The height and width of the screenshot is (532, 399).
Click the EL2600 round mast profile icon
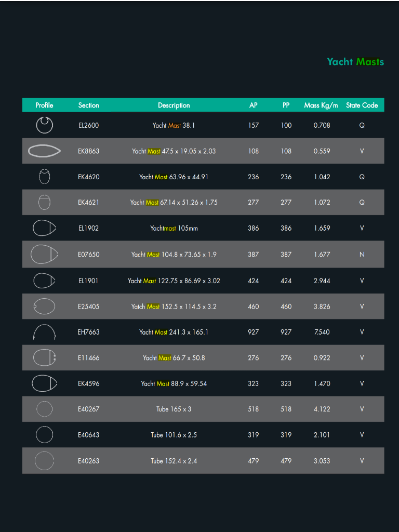pyautogui.click(x=45, y=125)
